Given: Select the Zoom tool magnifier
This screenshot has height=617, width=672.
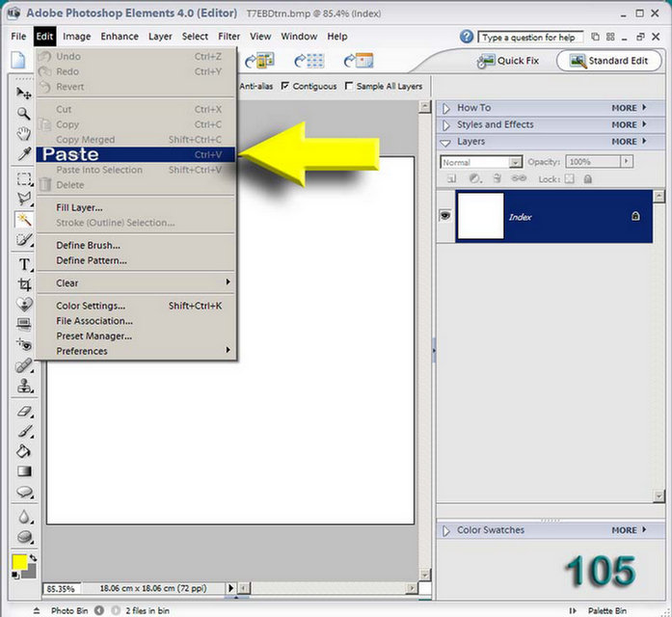Looking at the screenshot, I should [x=23, y=114].
